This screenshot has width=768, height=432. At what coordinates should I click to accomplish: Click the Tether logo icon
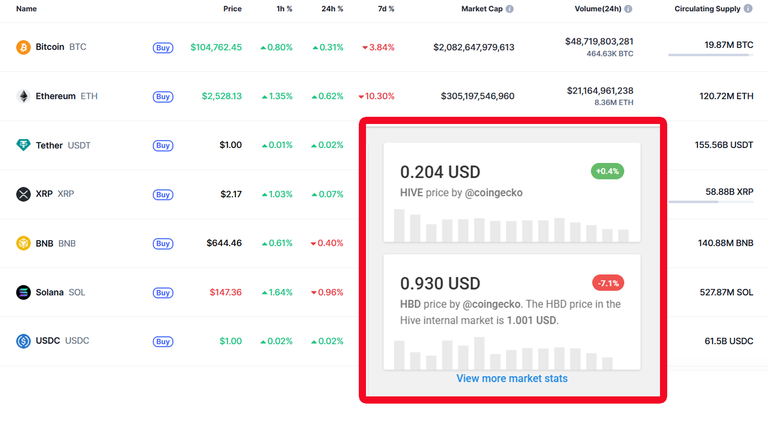point(23,145)
